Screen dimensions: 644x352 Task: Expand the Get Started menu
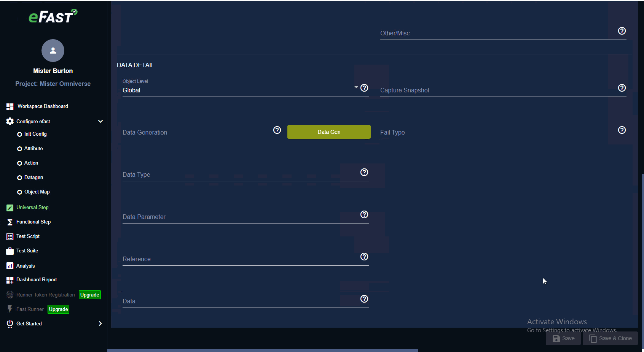click(x=100, y=323)
